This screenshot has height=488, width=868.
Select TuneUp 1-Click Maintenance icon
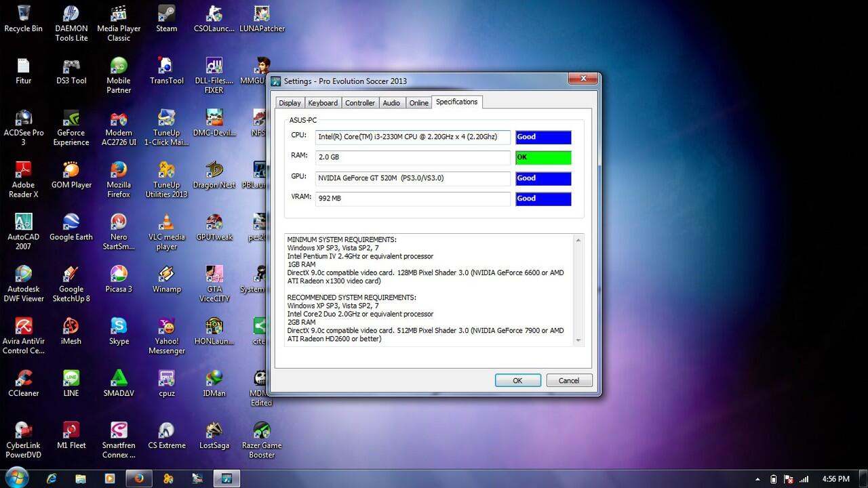tap(166, 128)
